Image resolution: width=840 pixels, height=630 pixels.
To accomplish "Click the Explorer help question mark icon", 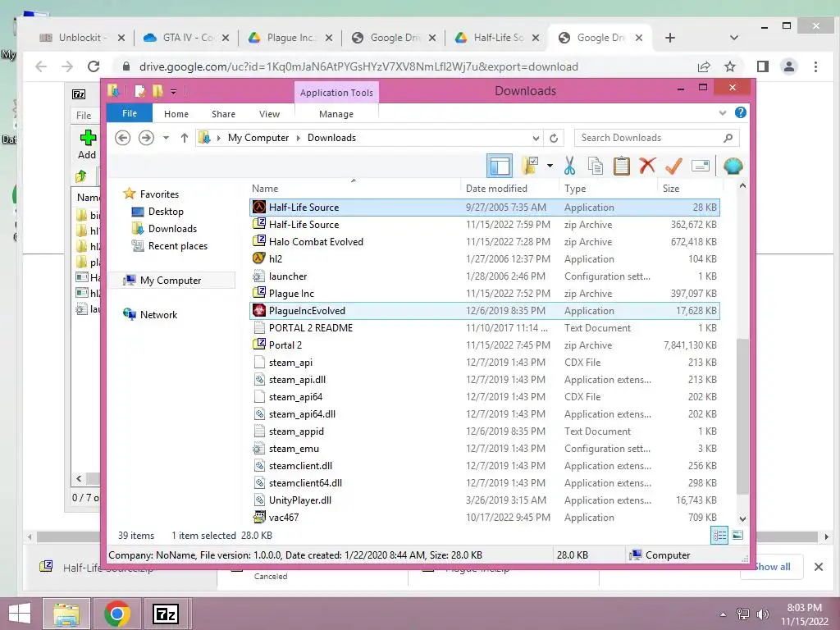I will pyautogui.click(x=741, y=112).
